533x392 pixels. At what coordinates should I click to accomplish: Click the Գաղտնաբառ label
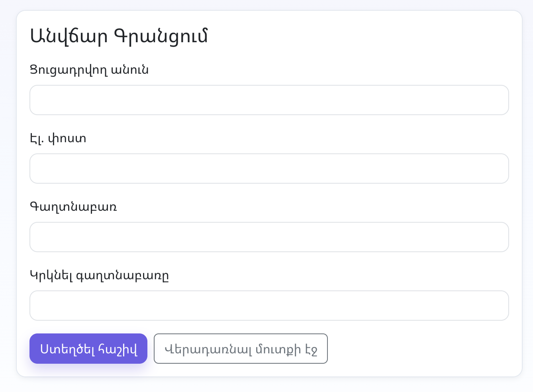pyautogui.click(x=74, y=207)
